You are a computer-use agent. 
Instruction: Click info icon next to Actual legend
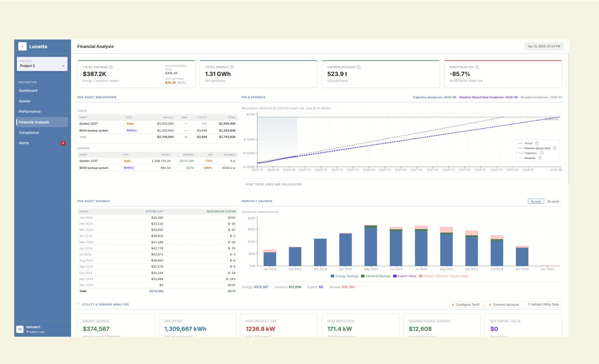pyautogui.click(x=537, y=143)
